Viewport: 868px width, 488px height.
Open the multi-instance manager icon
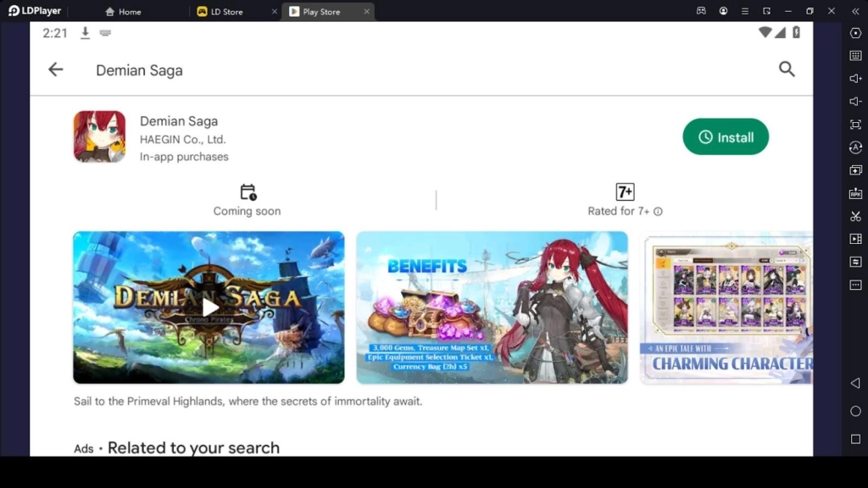767,11
